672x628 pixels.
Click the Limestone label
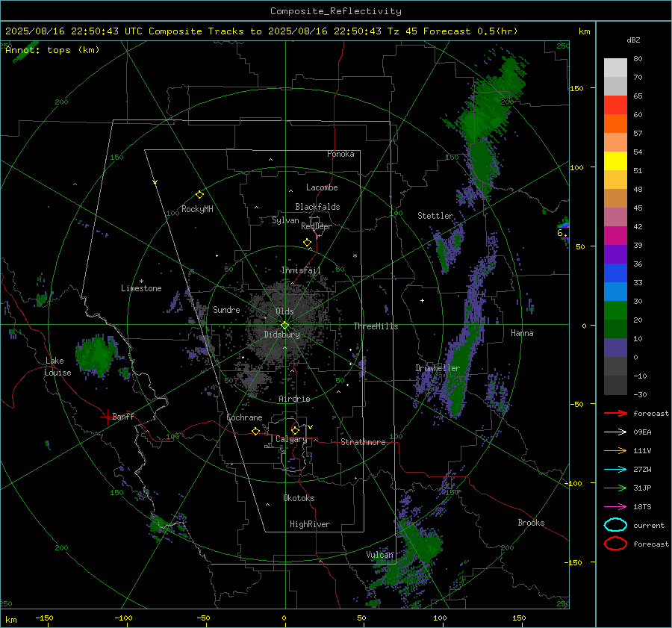(141, 288)
